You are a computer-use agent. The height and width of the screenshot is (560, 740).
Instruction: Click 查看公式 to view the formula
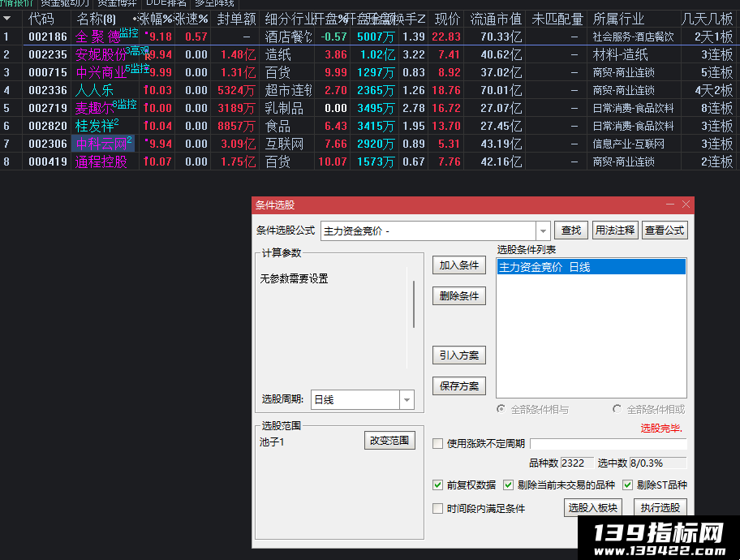point(665,230)
